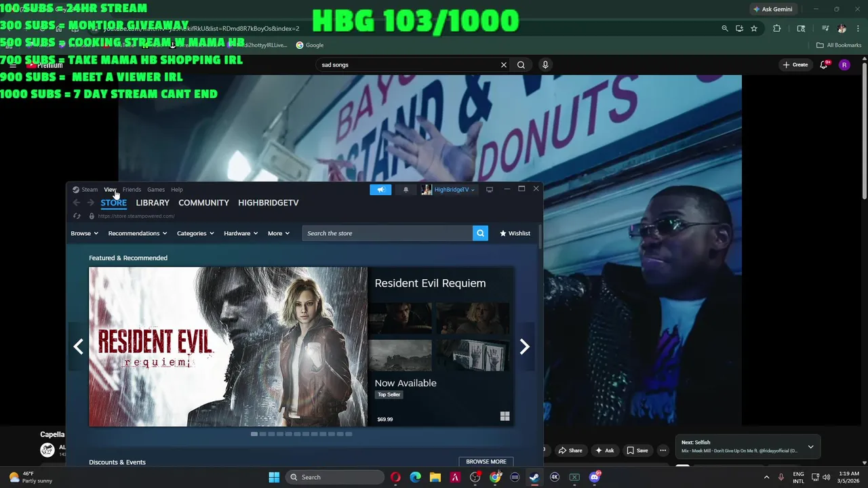Open the Games menu in Steam
The image size is (868, 488).
156,190
